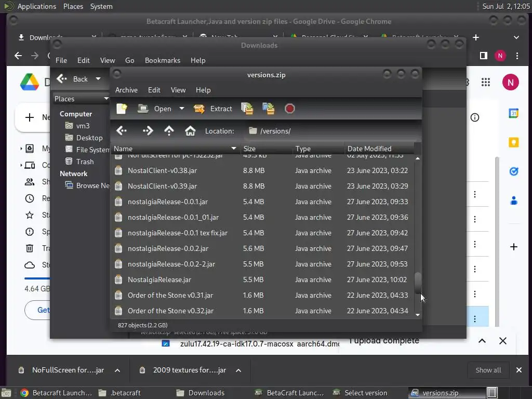Screen dimensions: 532x399
Task: Select NostalClient-v0.38.jar
Action: pyautogui.click(x=263, y=170)
